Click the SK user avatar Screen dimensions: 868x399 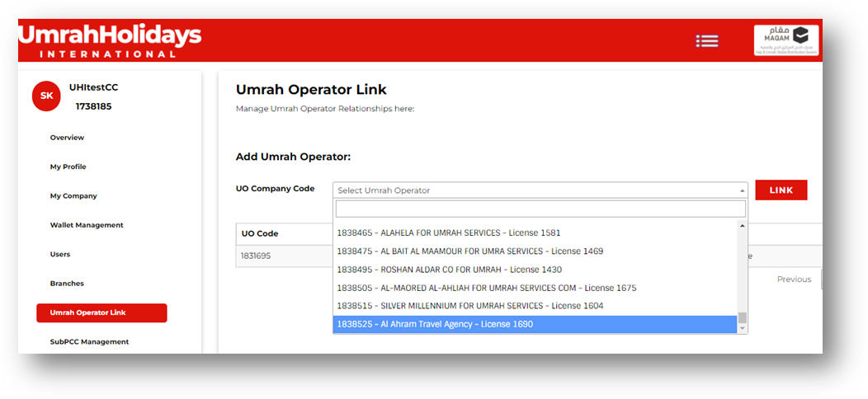pyautogui.click(x=46, y=96)
